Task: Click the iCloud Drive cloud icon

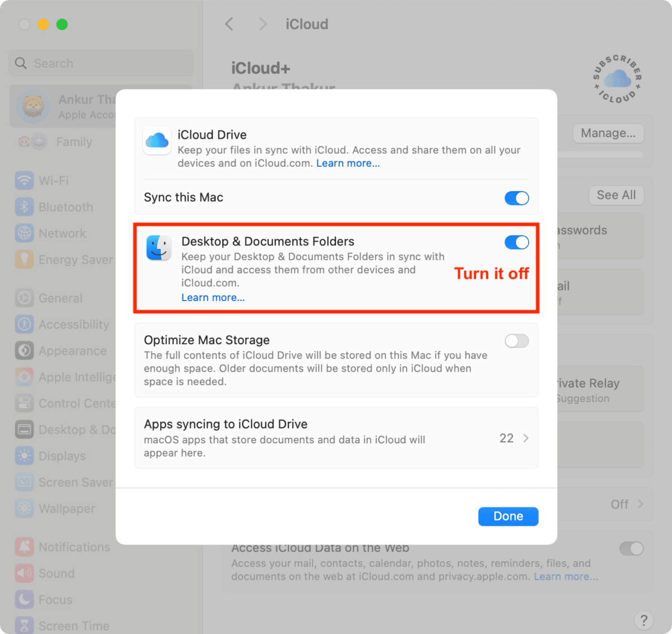Action: pyautogui.click(x=157, y=140)
